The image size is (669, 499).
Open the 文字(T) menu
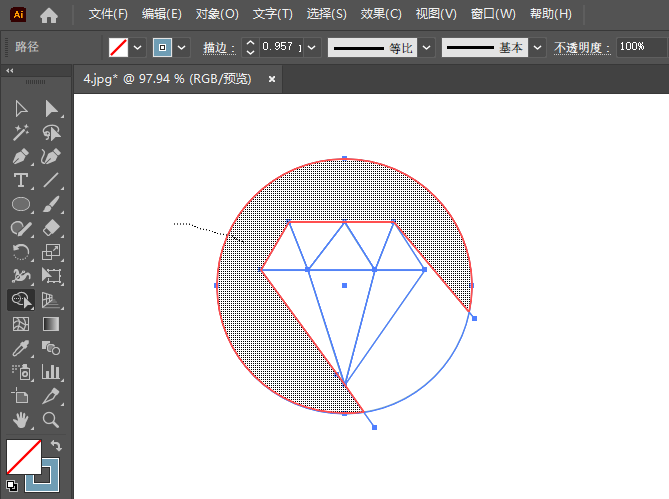coord(273,14)
